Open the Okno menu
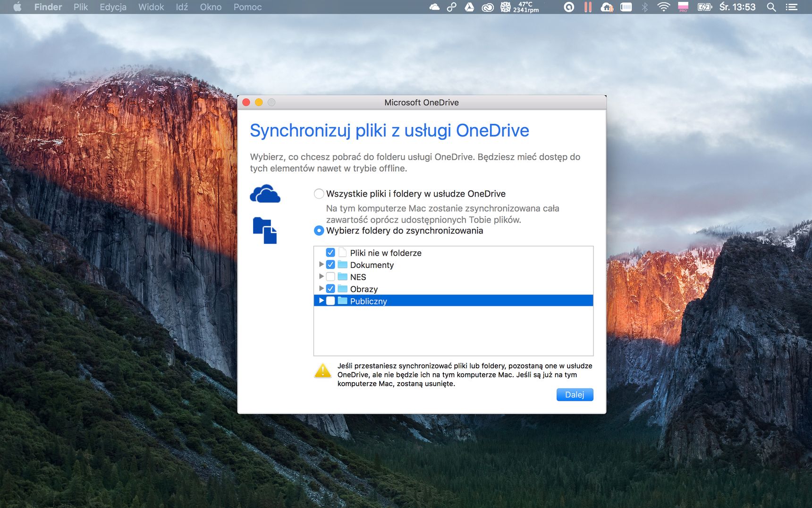 pos(211,7)
